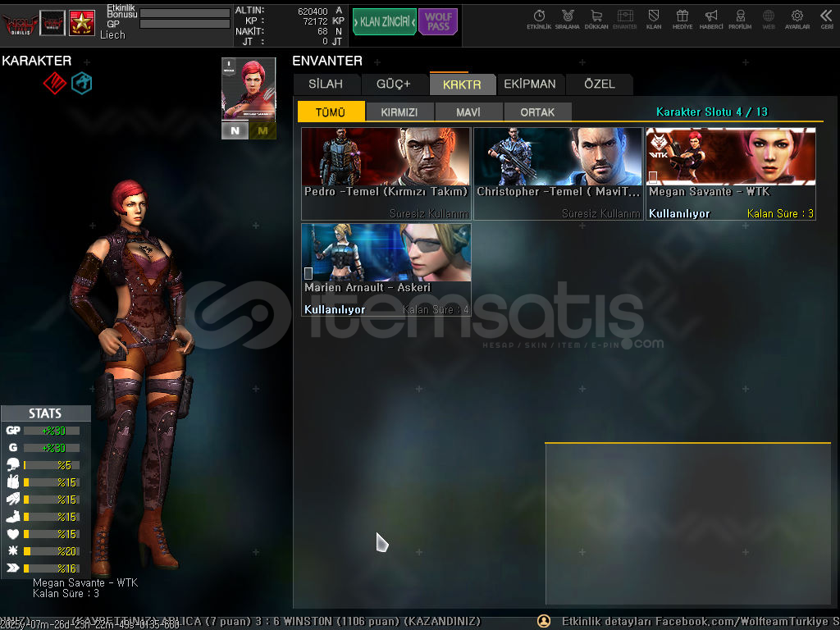
Task: Toggle the M button under the portrait
Action: coord(262,130)
